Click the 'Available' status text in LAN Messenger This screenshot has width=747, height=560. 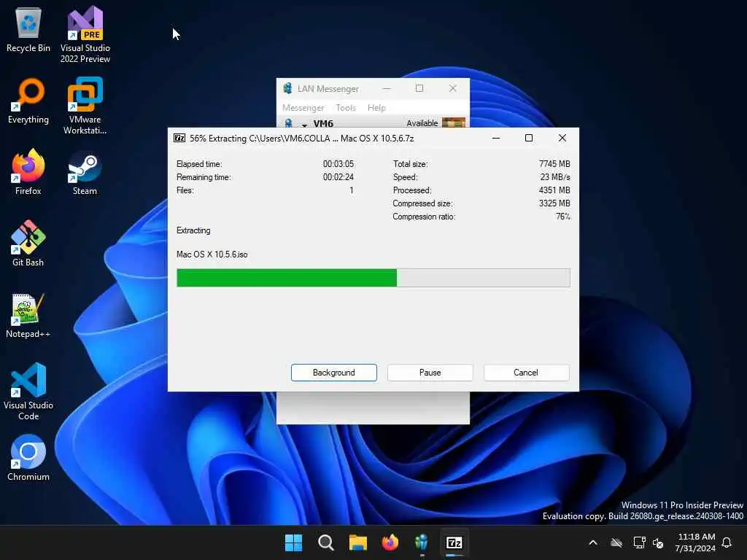click(422, 122)
